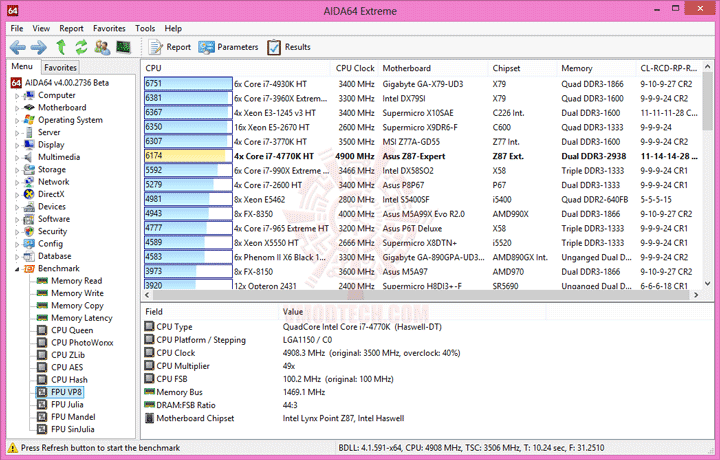This screenshot has height=460, width=720.
Task: Expand the Operating System tree node
Action: [17, 121]
